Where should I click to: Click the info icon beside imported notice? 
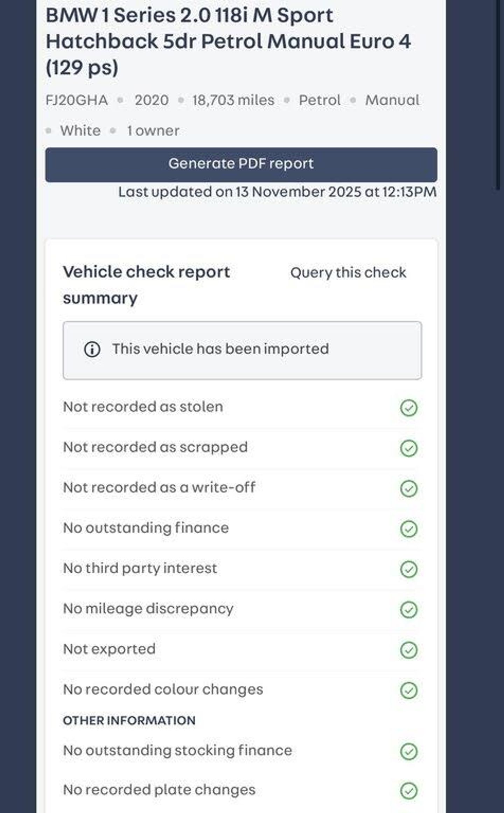coord(92,349)
